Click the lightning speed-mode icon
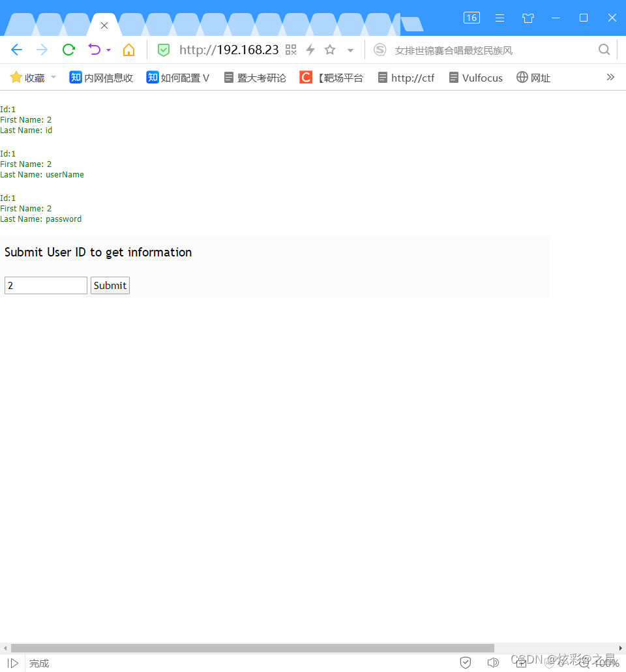This screenshot has width=626, height=672. (x=310, y=50)
